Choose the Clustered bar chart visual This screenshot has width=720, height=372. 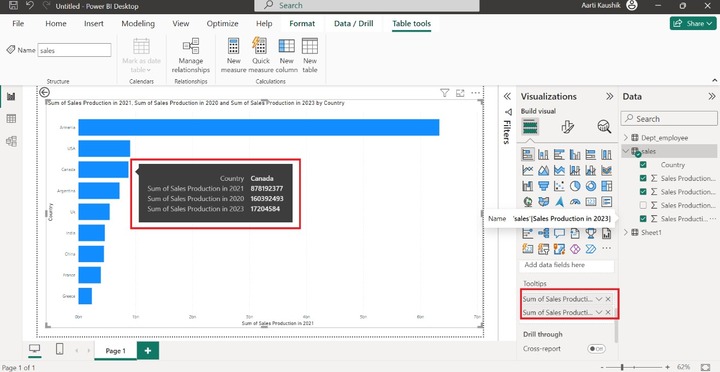(559, 154)
